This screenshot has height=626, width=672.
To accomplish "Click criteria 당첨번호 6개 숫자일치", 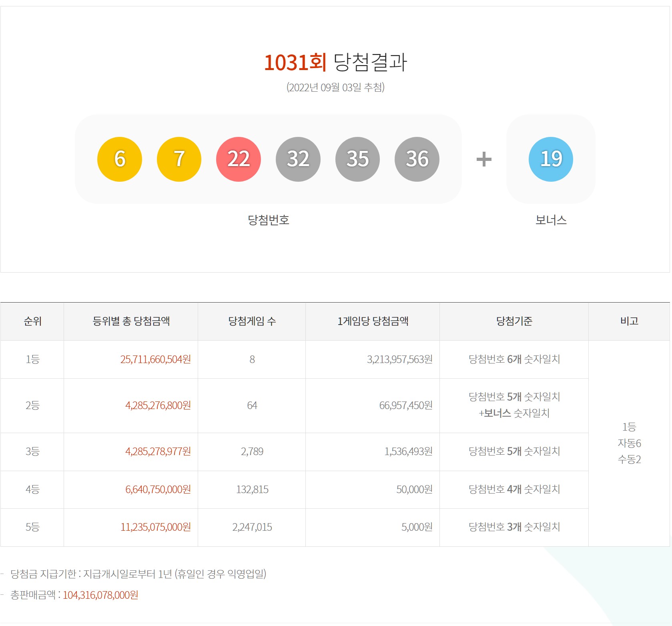I will [514, 359].
